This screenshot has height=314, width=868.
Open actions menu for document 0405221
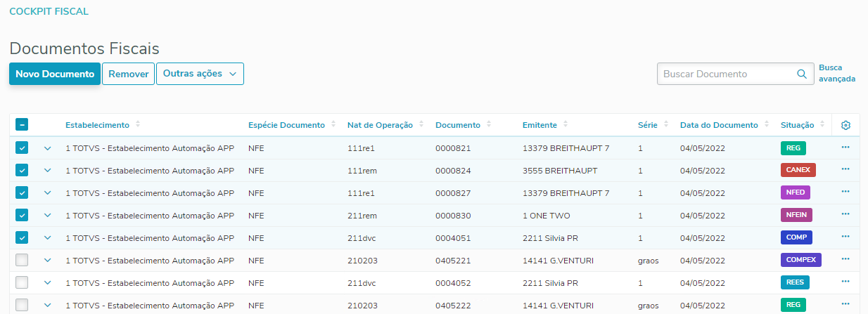(845, 260)
